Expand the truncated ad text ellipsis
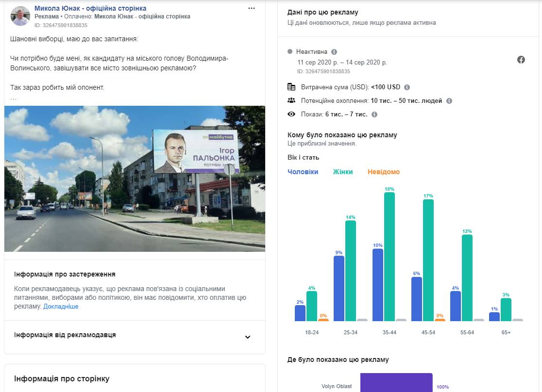This screenshot has width=542, height=392. (14, 98)
